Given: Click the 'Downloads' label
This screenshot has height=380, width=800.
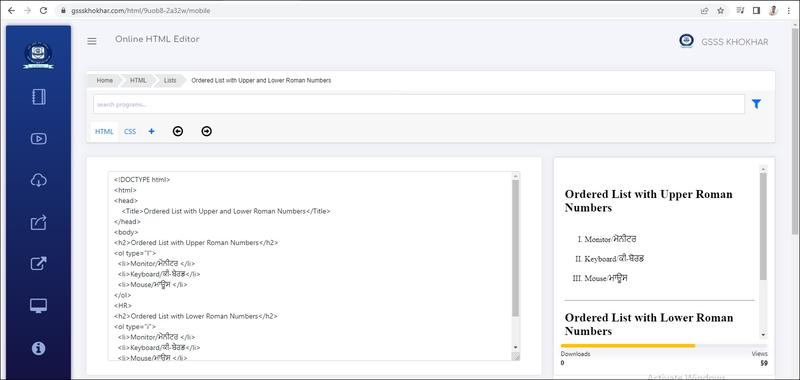Looking at the screenshot, I should tap(576, 354).
